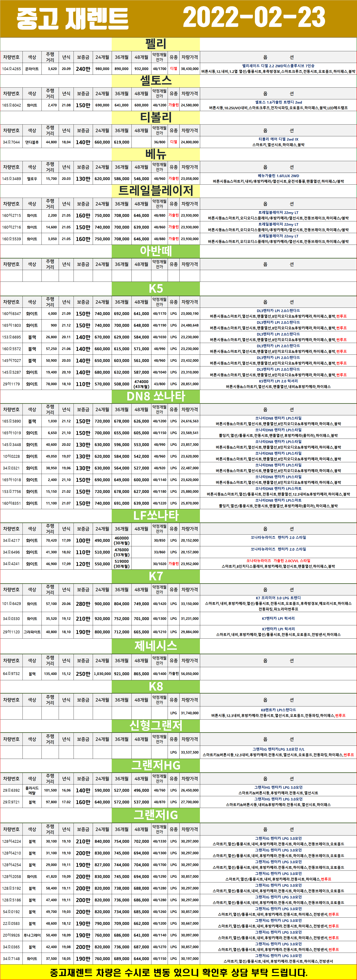Select the 펠리 section heading
Screen dimensions: 357x980
click(x=156, y=44)
